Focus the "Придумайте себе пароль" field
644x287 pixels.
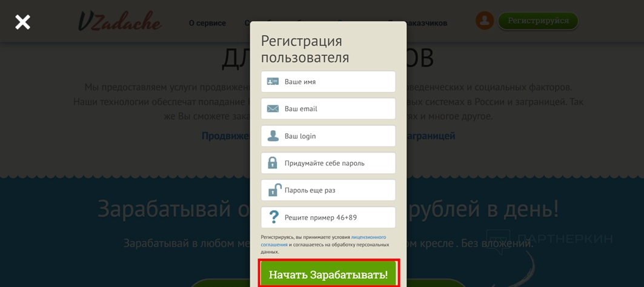[328, 163]
